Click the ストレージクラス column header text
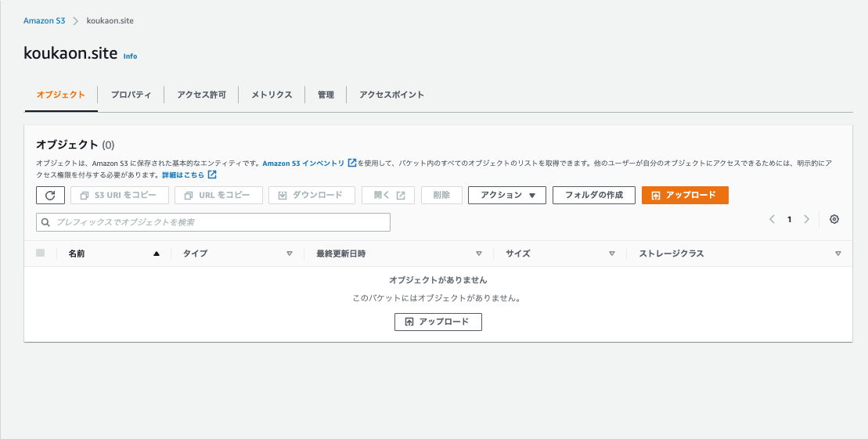Screen dimensions: 868x439 click(x=672, y=254)
